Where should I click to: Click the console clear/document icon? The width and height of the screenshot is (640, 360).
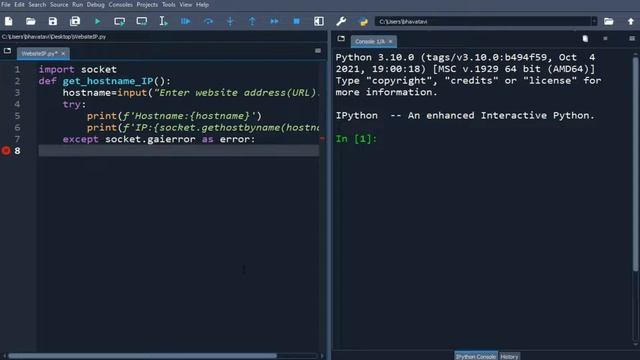pos(585,38)
